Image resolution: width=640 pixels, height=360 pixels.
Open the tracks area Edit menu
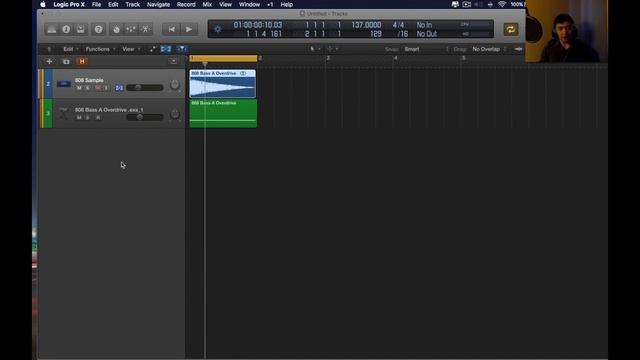[x=71, y=49]
